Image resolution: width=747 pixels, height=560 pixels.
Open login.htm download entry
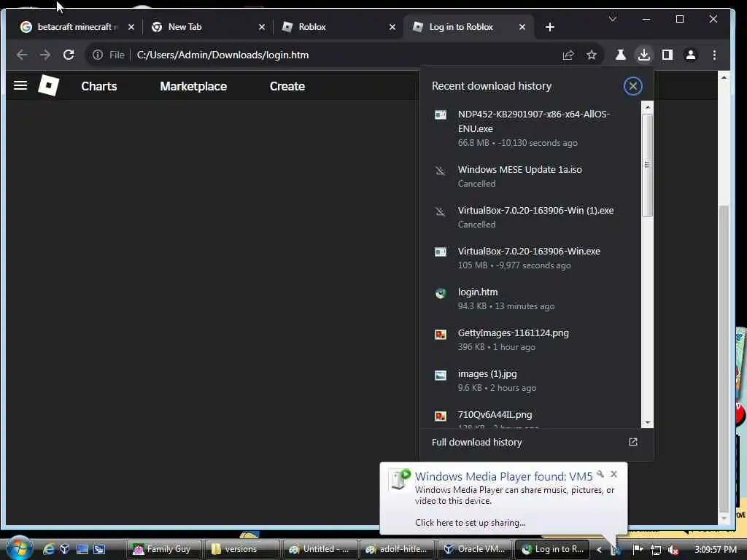tap(530, 299)
